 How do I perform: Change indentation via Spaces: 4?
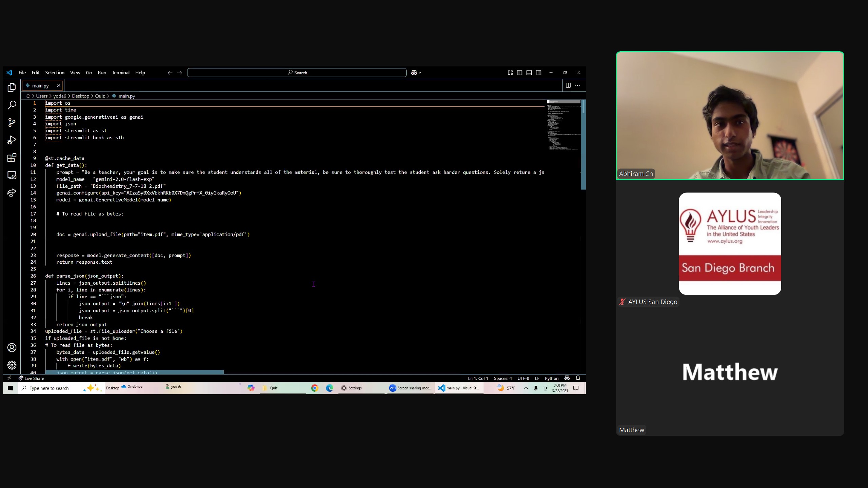coord(503,378)
